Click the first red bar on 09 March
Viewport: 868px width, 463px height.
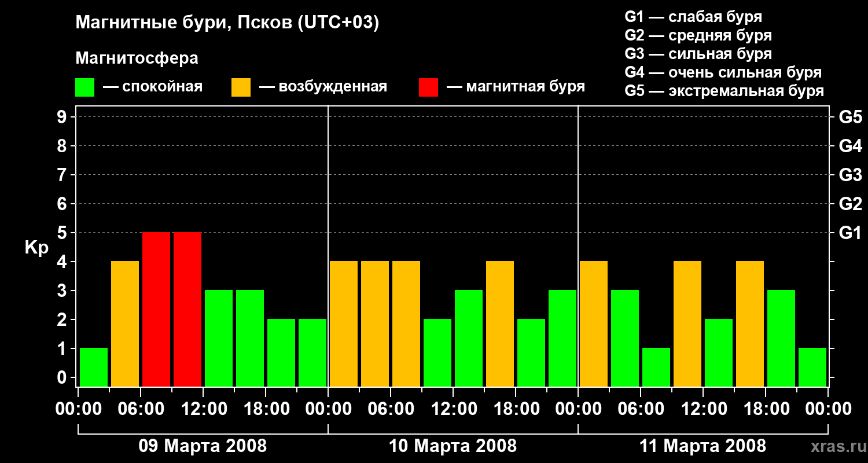[x=156, y=309]
